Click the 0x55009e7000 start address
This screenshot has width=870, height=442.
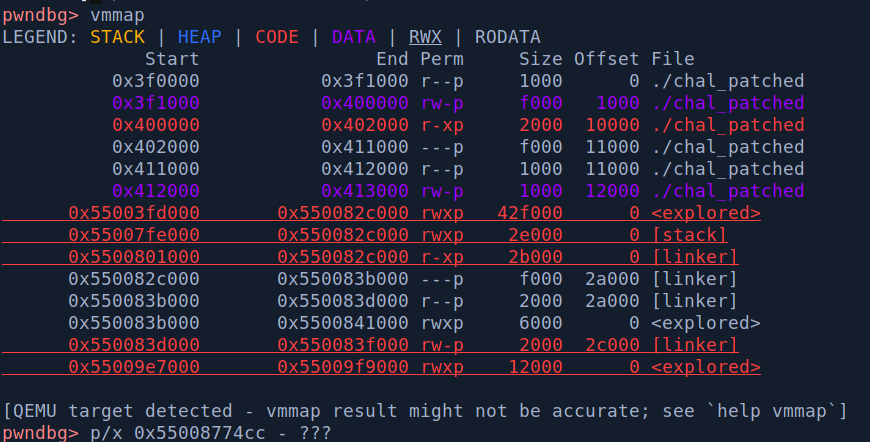pyautogui.click(x=133, y=367)
